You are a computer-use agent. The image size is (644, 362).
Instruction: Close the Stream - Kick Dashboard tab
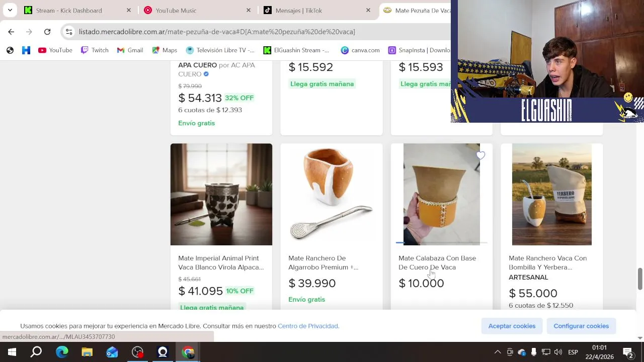pyautogui.click(x=129, y=10)
